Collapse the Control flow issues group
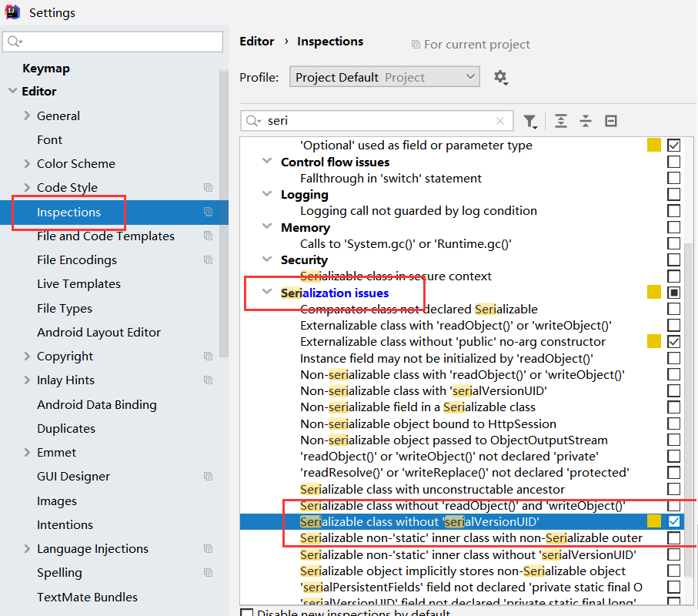The width and height of the screenshot is (698, 616). 267,161
